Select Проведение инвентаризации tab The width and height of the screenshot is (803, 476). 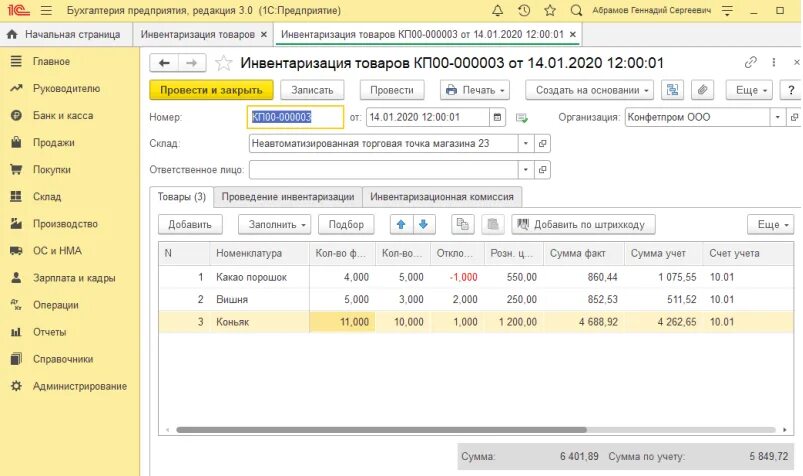pyautogui.click(x=288, y=197)
